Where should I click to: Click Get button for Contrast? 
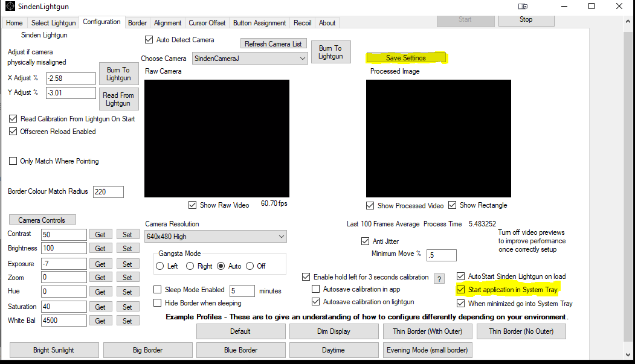100,235
